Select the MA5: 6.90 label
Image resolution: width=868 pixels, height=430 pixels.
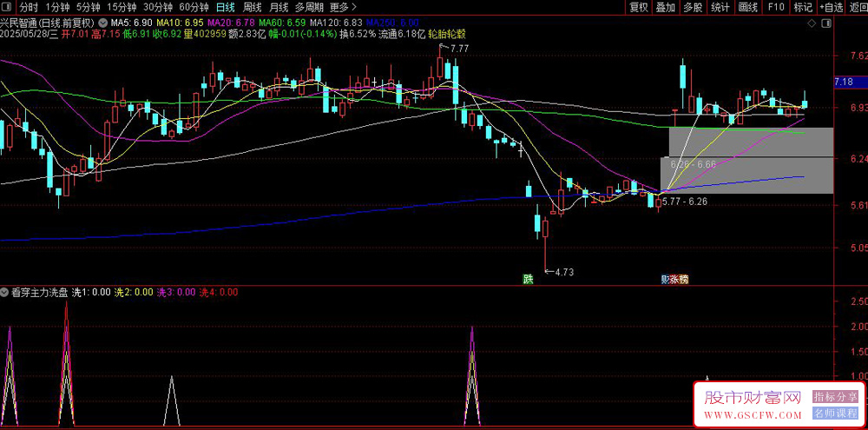pyautogui.click(x=132, y=23)
